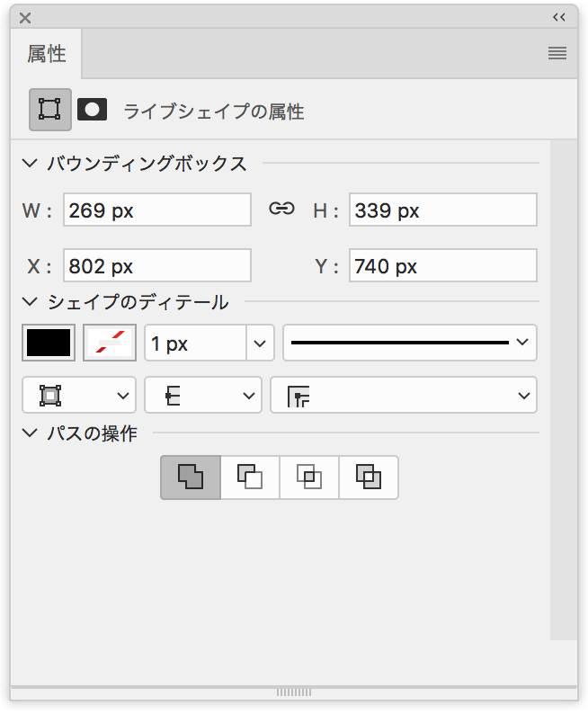
Task: Open the stroke line style dropdown
Action: (410, 343)
